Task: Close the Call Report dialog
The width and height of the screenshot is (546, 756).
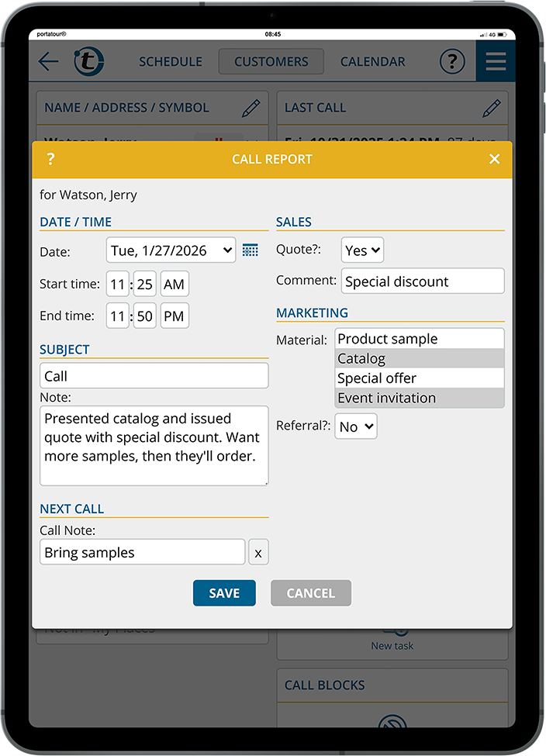Action: 494,160
